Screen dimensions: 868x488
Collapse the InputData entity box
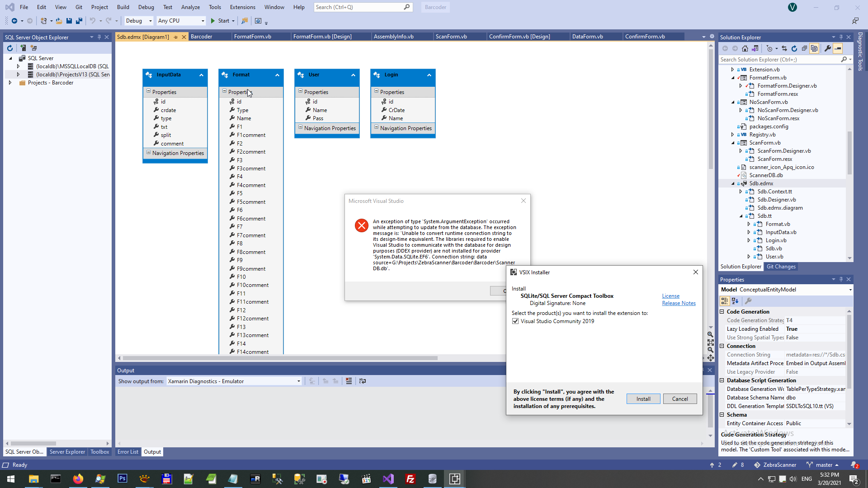click(x=201, y=75)
